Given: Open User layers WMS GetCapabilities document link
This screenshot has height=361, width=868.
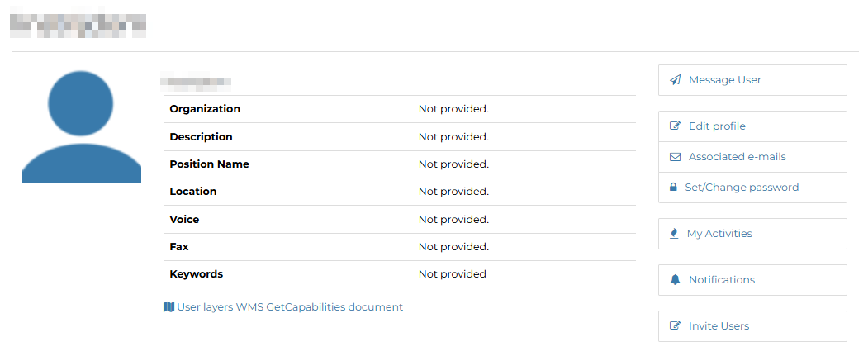Looking at the screenshot, I should tap(290, 306).
